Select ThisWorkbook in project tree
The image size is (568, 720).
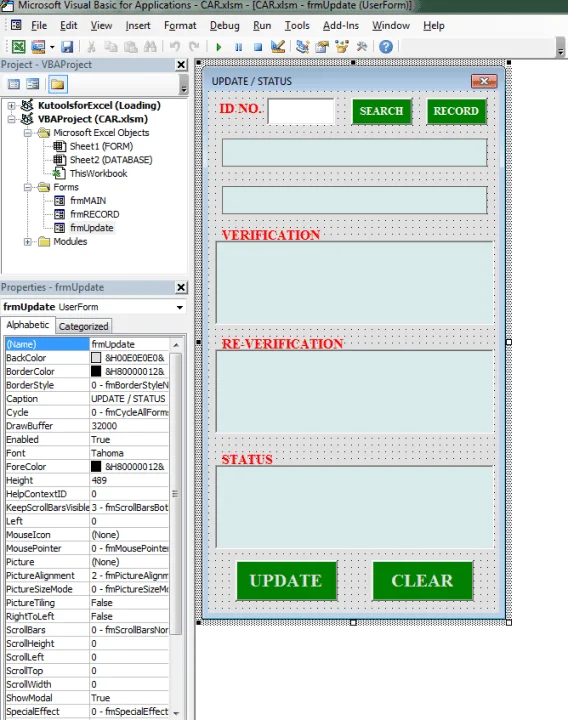coord(98,174)
